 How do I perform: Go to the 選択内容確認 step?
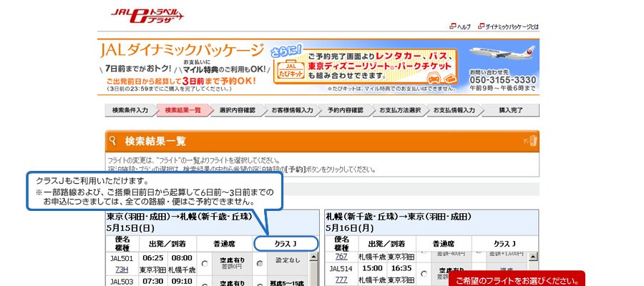237,110
